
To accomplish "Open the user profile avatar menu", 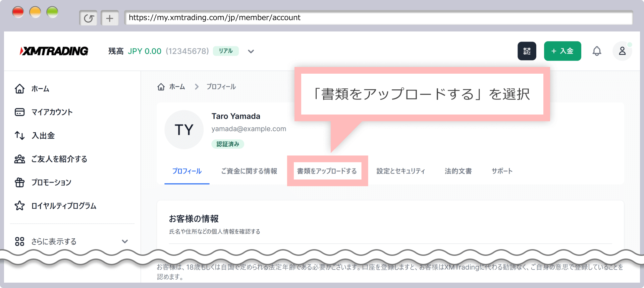I will click(622, 51).
